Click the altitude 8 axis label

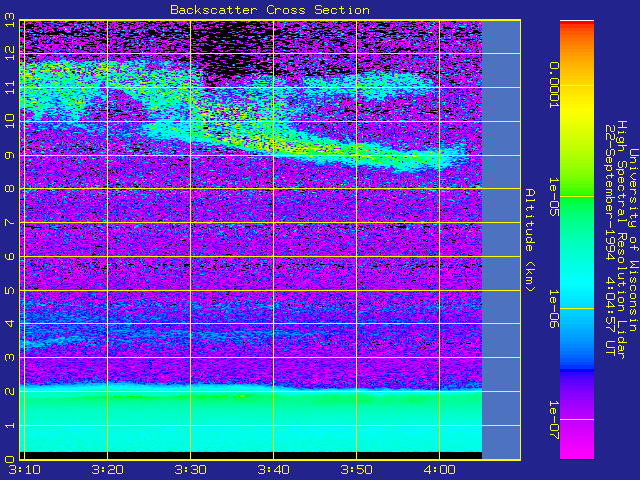pos(10,189)
